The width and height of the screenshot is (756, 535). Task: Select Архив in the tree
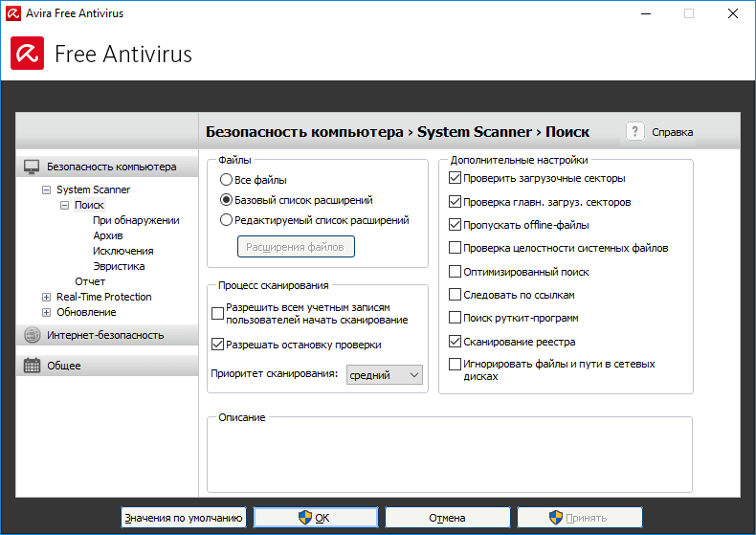pos(108,235)
